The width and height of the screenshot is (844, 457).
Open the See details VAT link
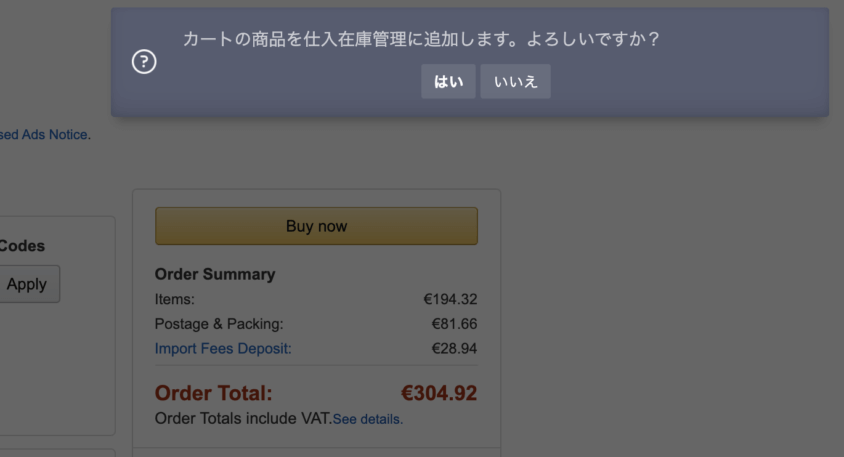coord(368,419)
